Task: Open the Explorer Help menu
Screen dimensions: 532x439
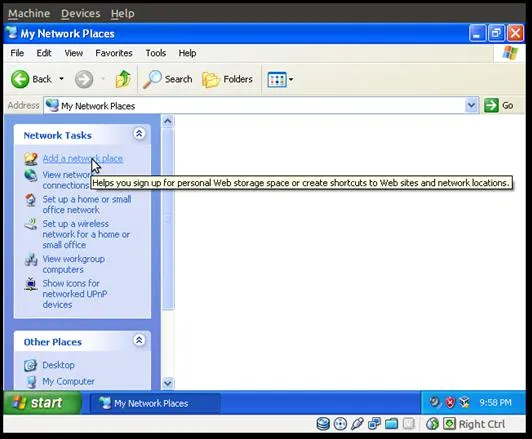Action: [x=187, y=53]
